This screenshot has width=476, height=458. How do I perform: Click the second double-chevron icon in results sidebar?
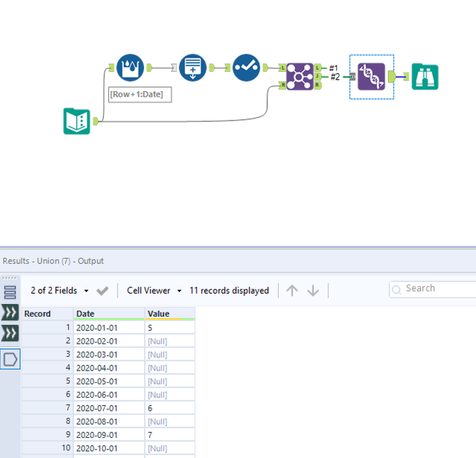10,333
